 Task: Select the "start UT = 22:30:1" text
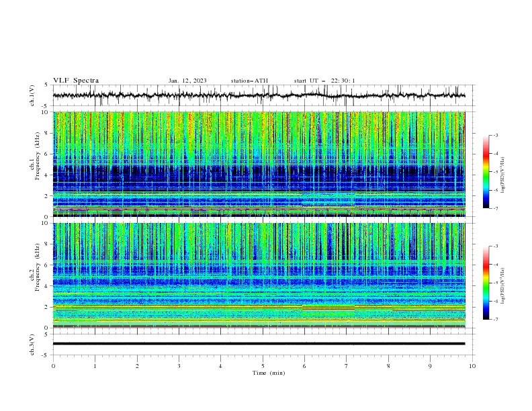coord(324,81)
